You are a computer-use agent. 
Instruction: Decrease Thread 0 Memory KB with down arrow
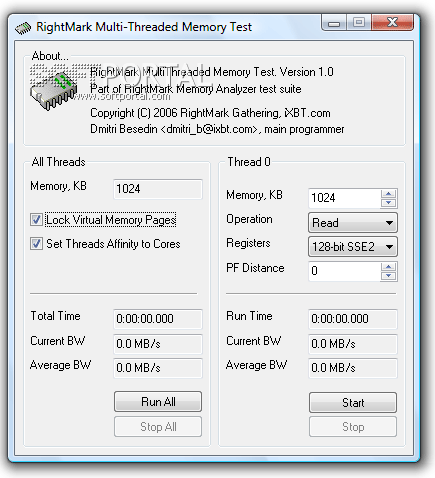pyautogui.click(x=388, y=203)
